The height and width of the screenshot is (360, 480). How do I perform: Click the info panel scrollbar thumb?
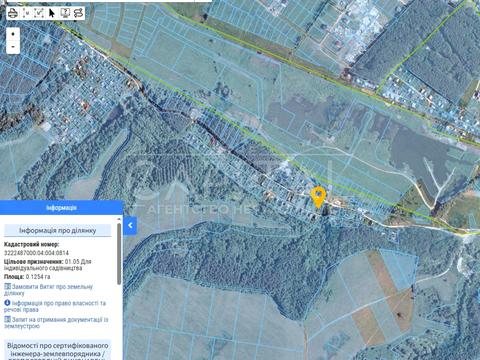click(x=119, y=254)
